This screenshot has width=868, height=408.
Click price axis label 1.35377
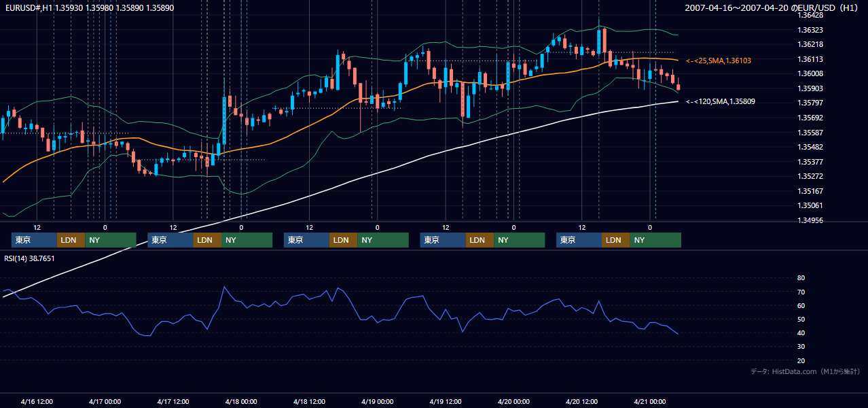(810, 162)
